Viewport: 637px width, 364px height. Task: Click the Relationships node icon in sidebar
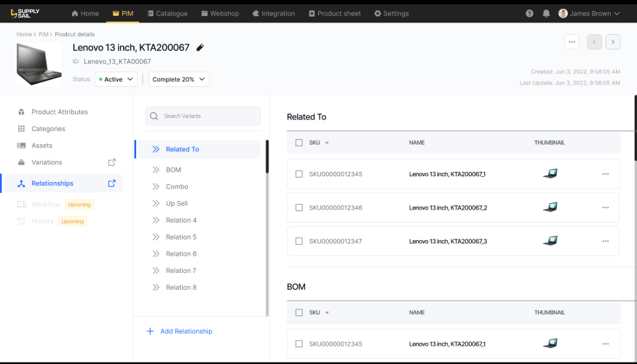[x=22, y=183]
